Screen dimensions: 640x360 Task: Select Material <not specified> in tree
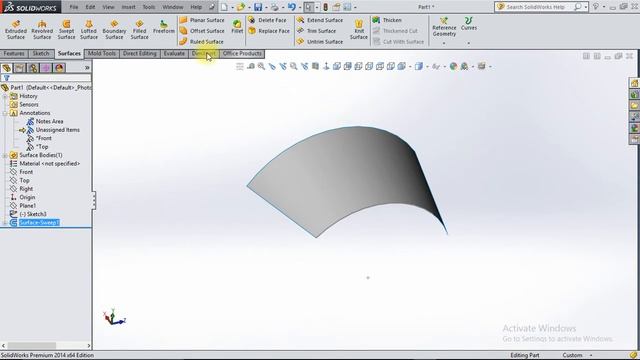tap(44, 163)
